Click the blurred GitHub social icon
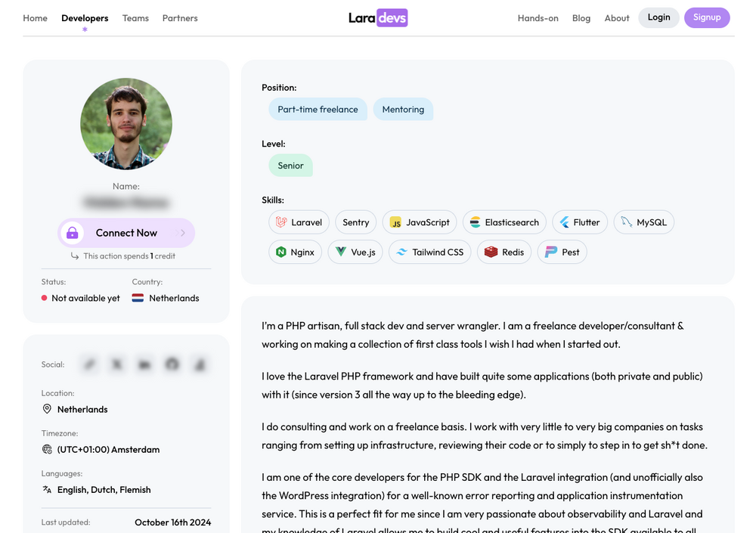 pyautogui.click(x=172, y=364)
